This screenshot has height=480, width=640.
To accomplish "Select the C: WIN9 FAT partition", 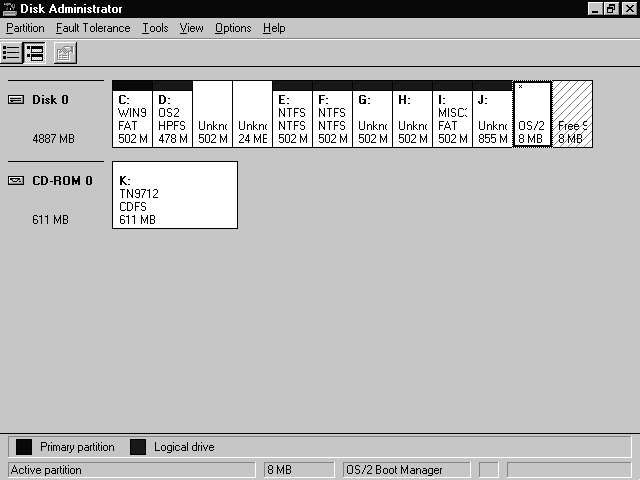I will pos(132,118).
